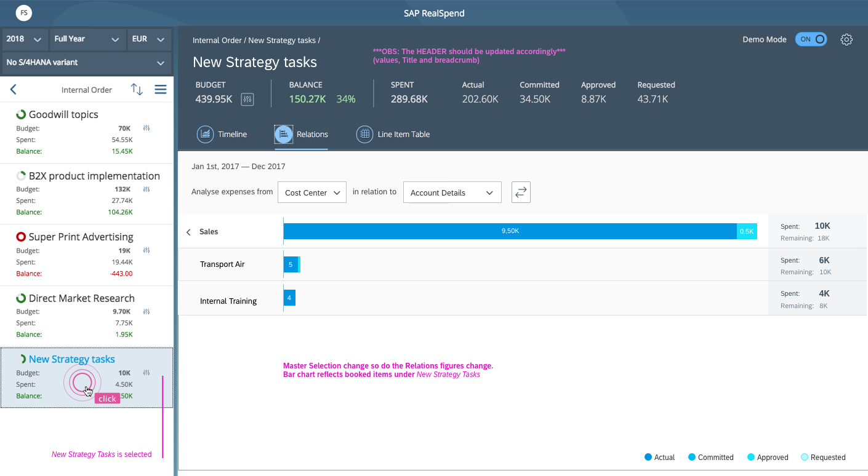Image resolution: width=868 pixels, height=476 pixels.
Task: Toggle the Committed legend item
Action: tap(711, 457)
